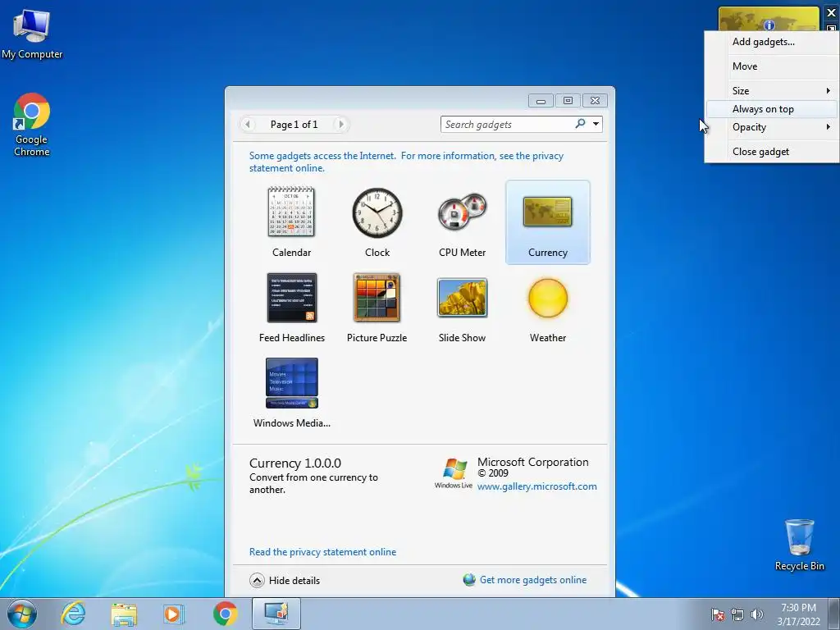Click the Windows Live logo

click(x=454, y=473)
